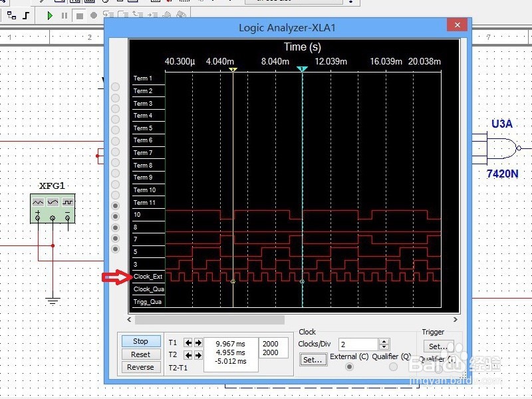Click the horizontal scrollbar thumb below the waveform

point(209,320)
